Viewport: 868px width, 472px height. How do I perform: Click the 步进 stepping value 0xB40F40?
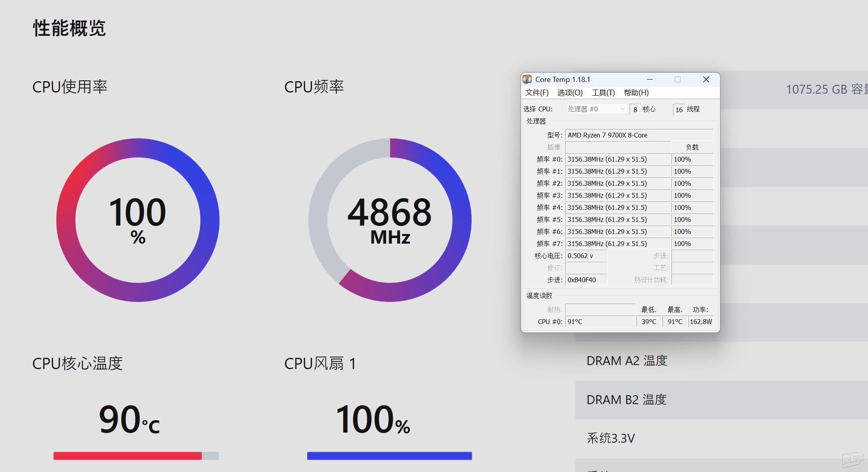(585, 280)
